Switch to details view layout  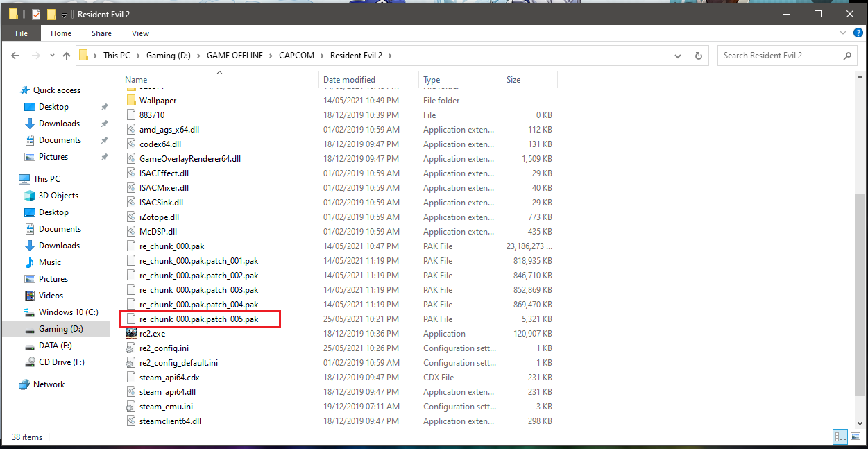tap(840, 437)
